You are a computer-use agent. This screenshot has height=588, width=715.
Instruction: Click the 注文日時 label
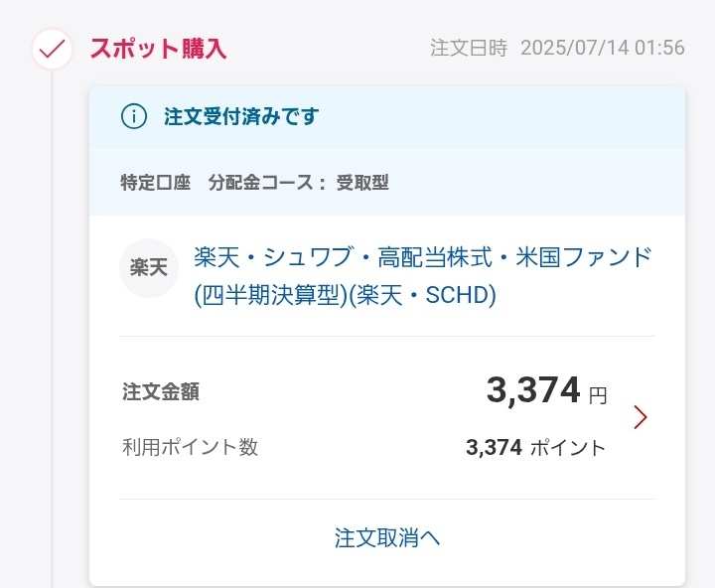469,48
